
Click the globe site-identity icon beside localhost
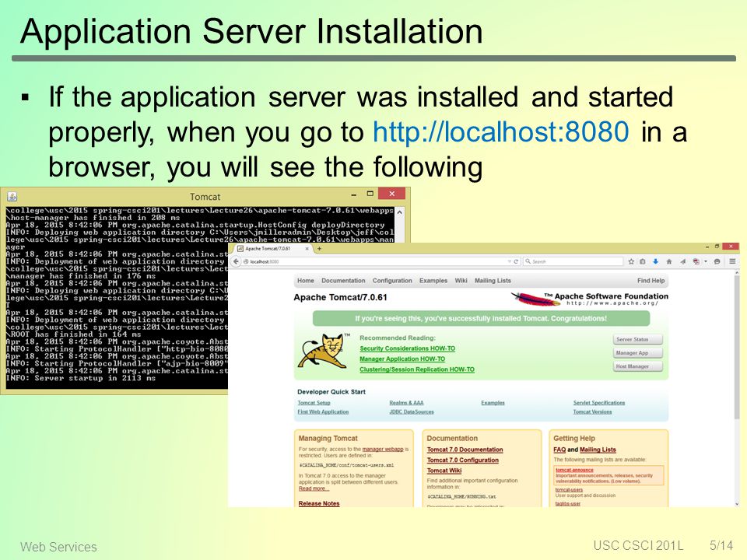(x=246, y=261)
